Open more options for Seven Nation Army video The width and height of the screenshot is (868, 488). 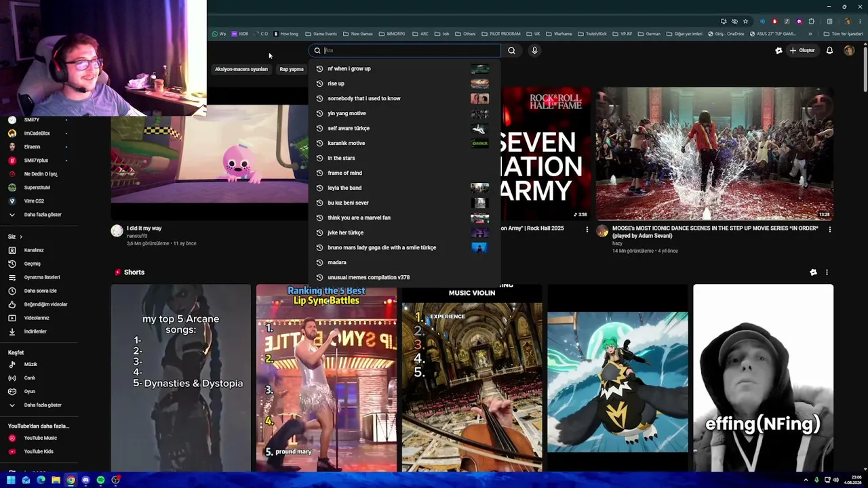(587, 230)
